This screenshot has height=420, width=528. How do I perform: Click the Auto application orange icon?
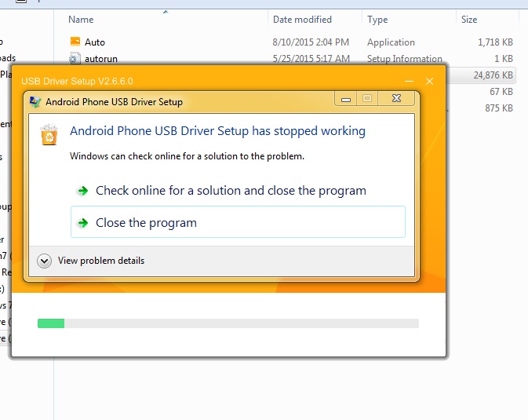pos(75,42)
